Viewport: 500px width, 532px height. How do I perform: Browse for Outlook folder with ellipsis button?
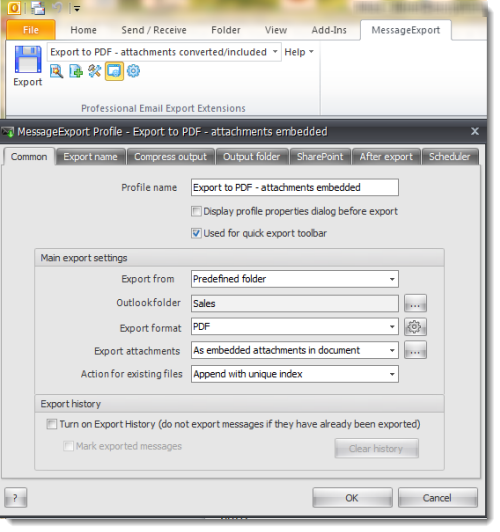point(415,303)
